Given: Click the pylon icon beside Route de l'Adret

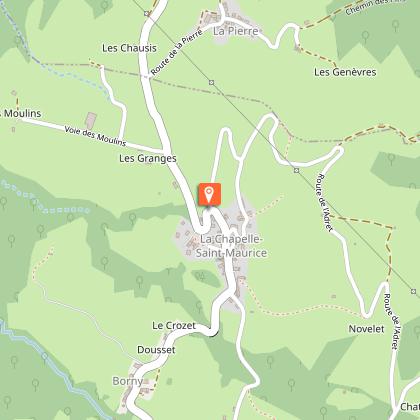Looking at the screenshot, I should [296, 171].
